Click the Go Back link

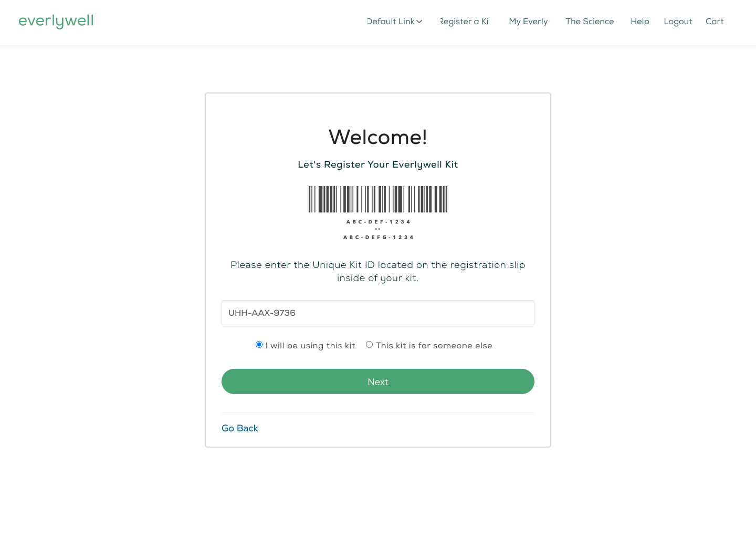point(240,428)
